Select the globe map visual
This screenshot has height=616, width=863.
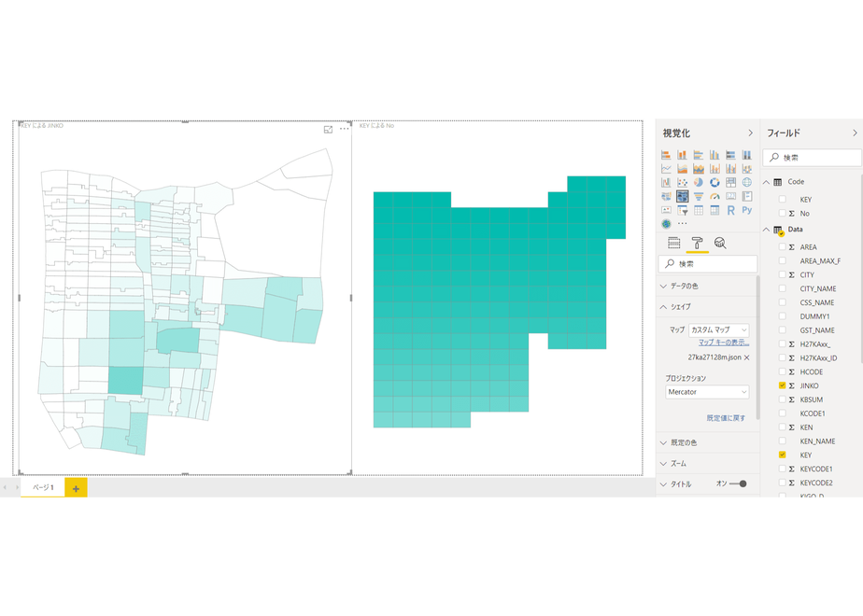coord(747,182)
